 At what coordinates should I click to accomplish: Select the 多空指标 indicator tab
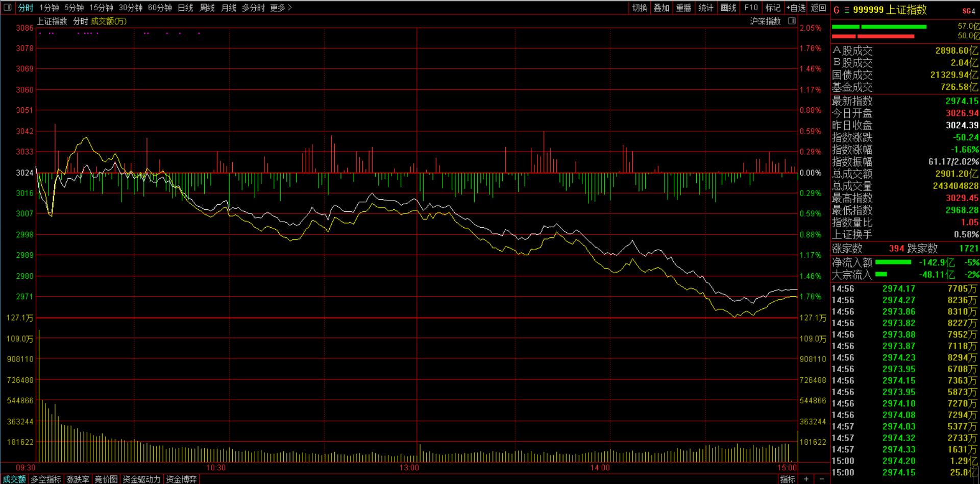tap(46, 479)
